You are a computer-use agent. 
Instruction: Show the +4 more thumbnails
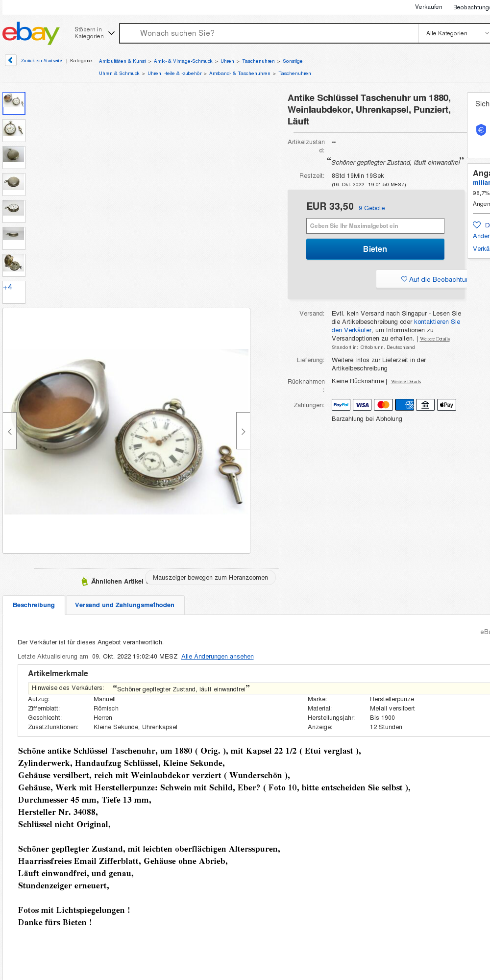click(14, 292)
